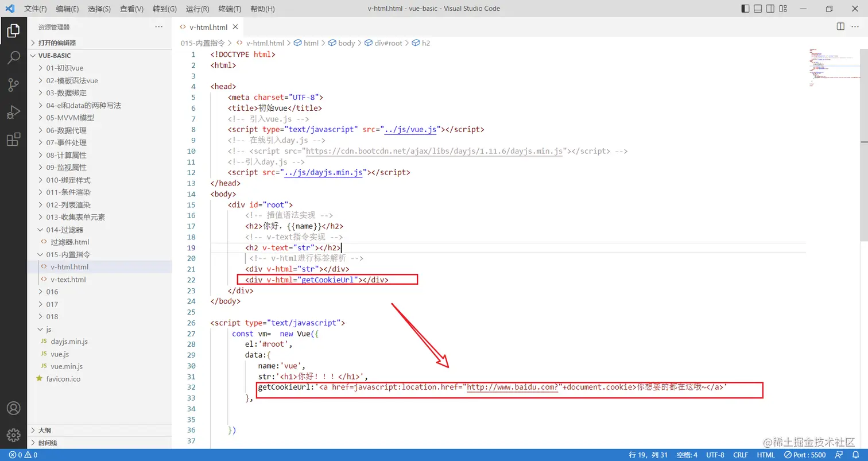This screenshot has height=461, width=868.
Task: Open the Accounts menu icon
Action: pos(13,408)
